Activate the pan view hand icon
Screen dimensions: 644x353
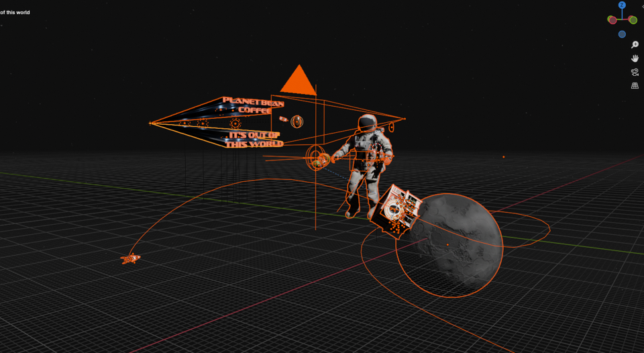635,58
